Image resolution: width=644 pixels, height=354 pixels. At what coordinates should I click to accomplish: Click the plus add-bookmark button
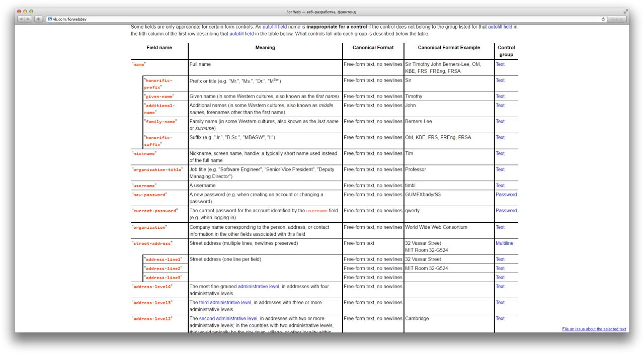[40, 19]
